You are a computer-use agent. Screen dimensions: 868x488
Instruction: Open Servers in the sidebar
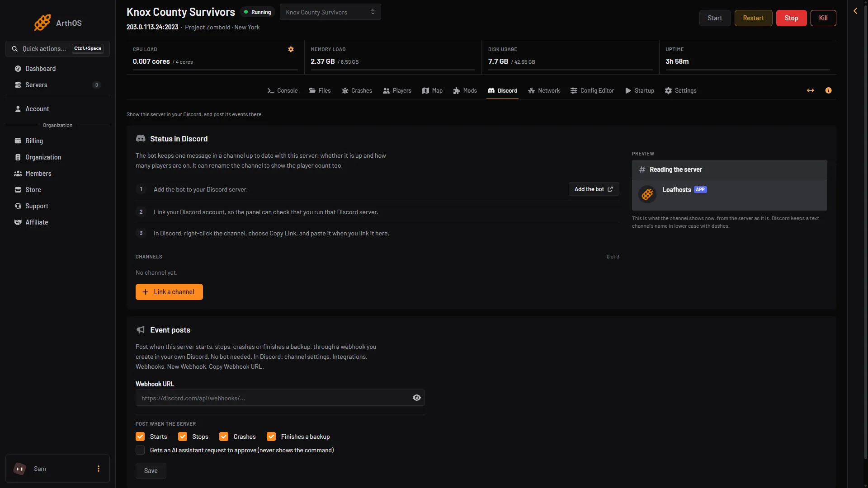(x=57, y=85)
